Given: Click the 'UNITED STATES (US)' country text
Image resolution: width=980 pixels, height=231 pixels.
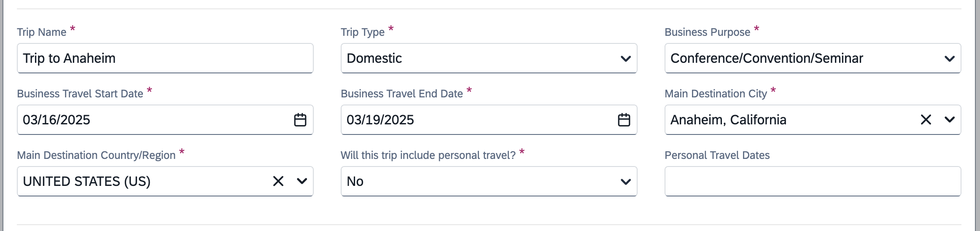Looking at the screenshot, I should pos(86,181).
